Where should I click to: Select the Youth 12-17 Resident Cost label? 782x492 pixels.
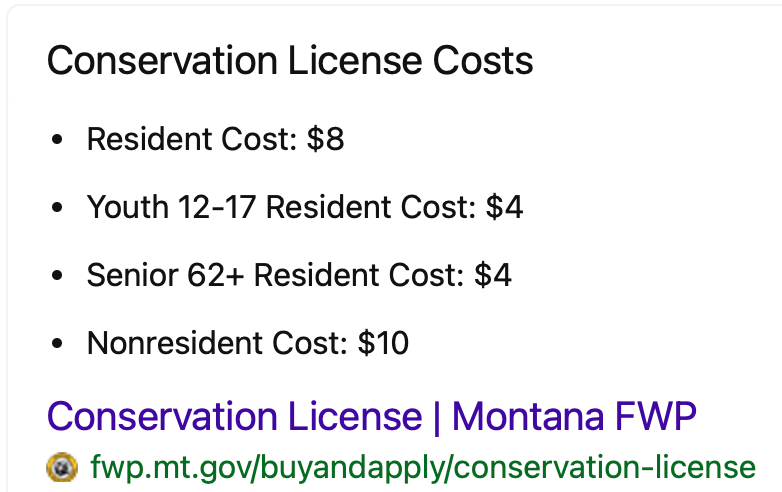click(x=281, y=207)
